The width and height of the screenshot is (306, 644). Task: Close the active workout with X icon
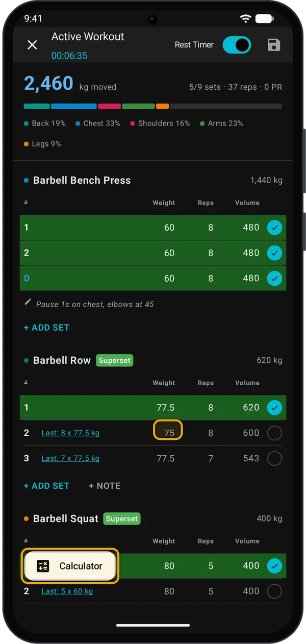coord(32,45)
